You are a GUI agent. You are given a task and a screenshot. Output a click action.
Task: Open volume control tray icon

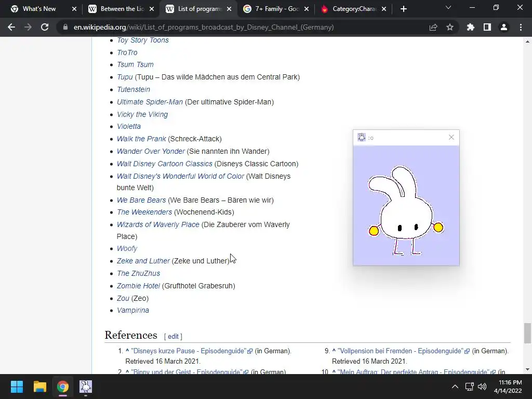[x=482, y=387]
